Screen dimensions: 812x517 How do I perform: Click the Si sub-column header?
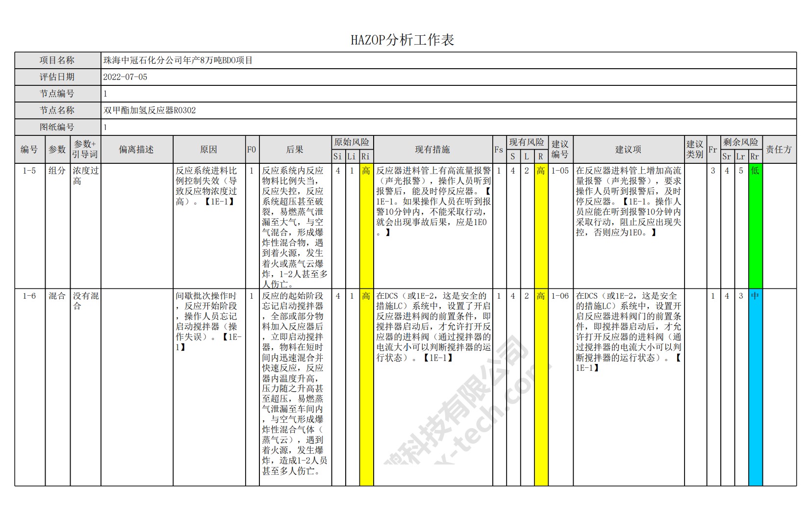(x=338, y=157)
